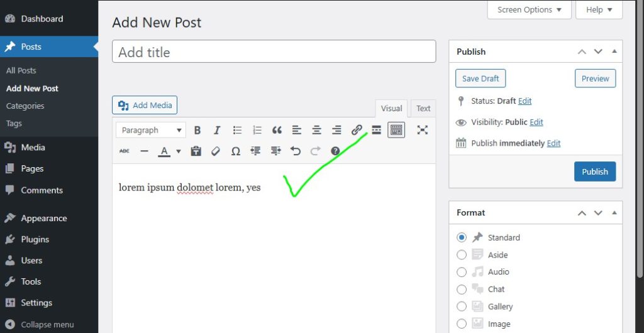
Task: Enter distraction-free fullscreen writing mode
Action: 422,131
